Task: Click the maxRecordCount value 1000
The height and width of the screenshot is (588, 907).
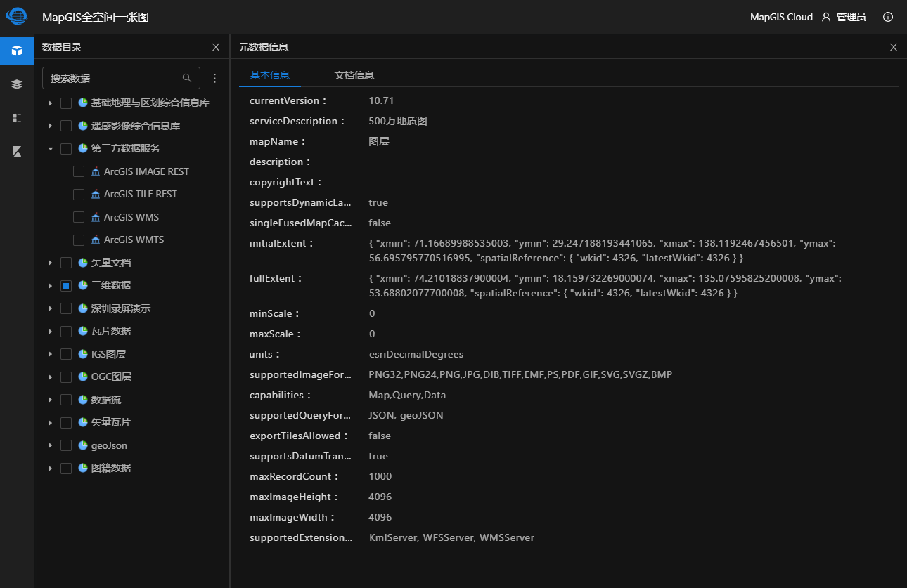Action: (380, 476)
